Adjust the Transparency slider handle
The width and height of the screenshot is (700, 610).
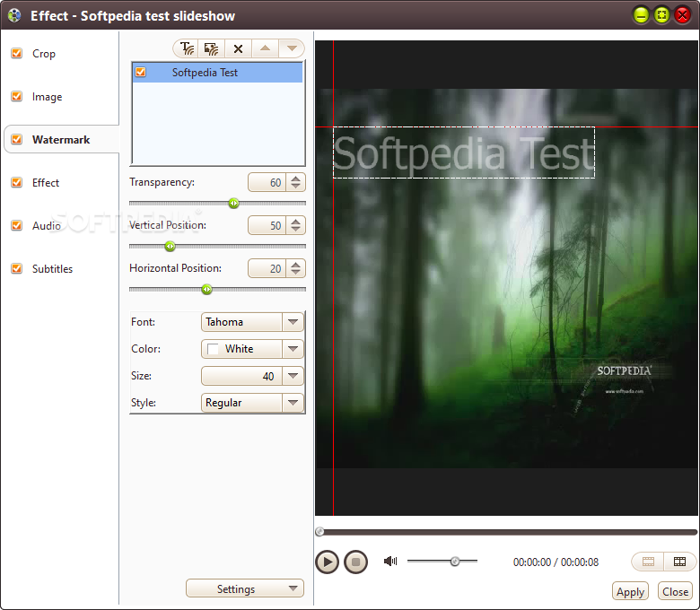[x=233, y=204]
